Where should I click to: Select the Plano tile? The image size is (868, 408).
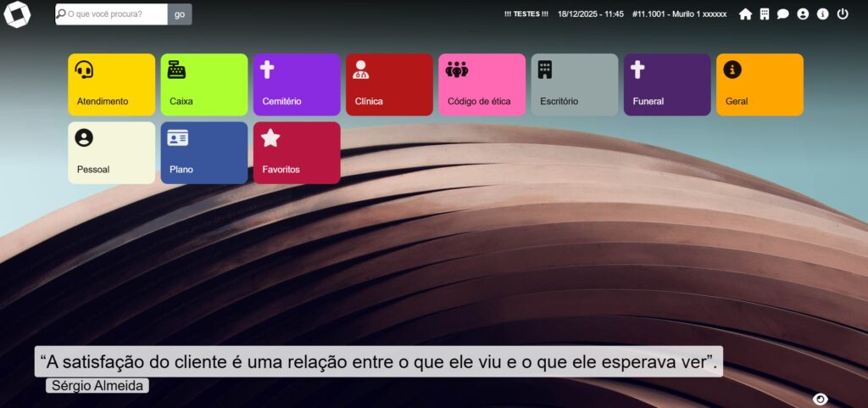click(x=204, y=153)
